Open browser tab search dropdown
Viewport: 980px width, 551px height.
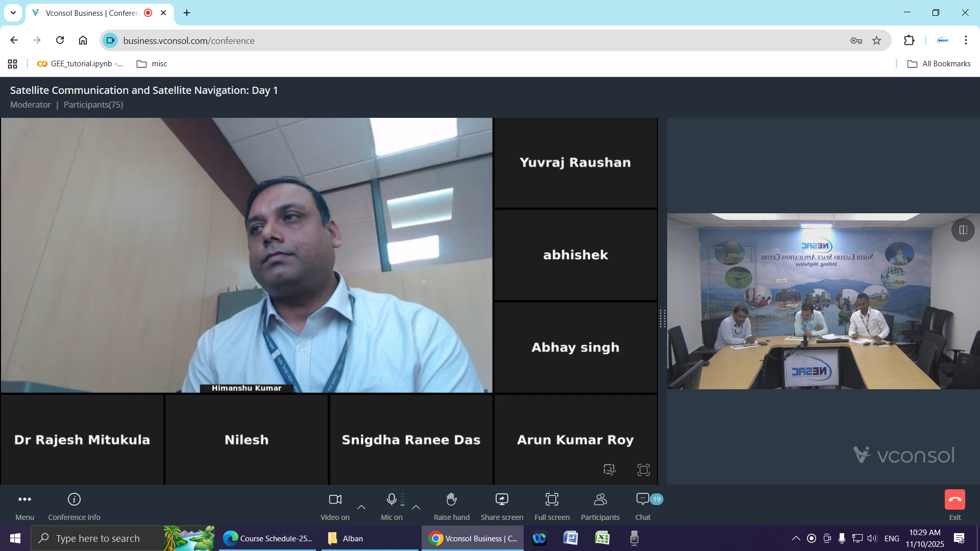13,13
